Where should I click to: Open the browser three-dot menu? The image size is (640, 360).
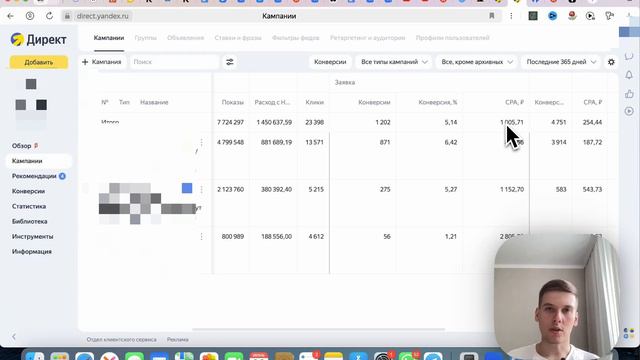(x=511, y=16)
